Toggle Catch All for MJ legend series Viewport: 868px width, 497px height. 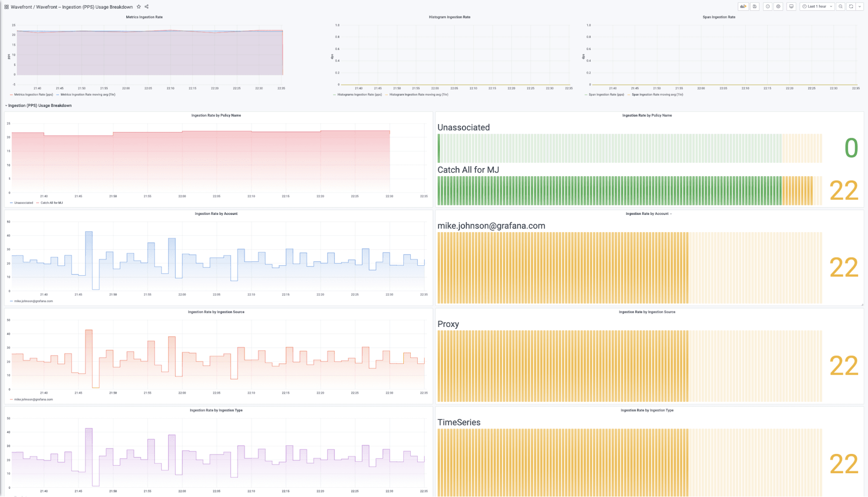tap(51, 203)
